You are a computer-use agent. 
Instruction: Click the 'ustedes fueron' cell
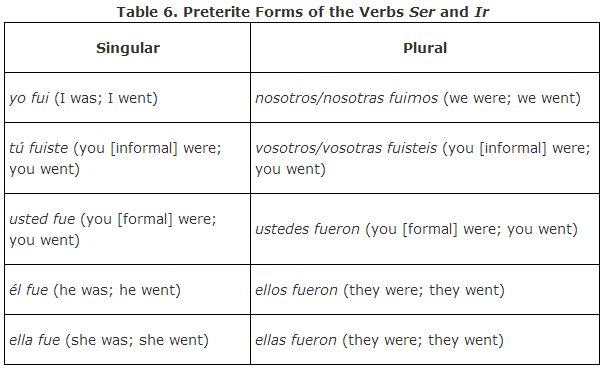pyautogui.click(x=425, y=229)
